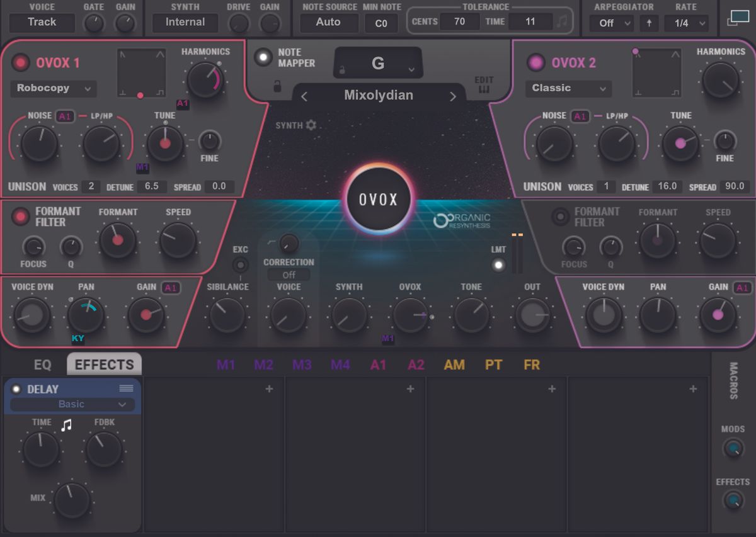Open the Delay effect hamburger menu
This screenshot has height=537, width=756.
pyautogui.click(x=127, y=388)
